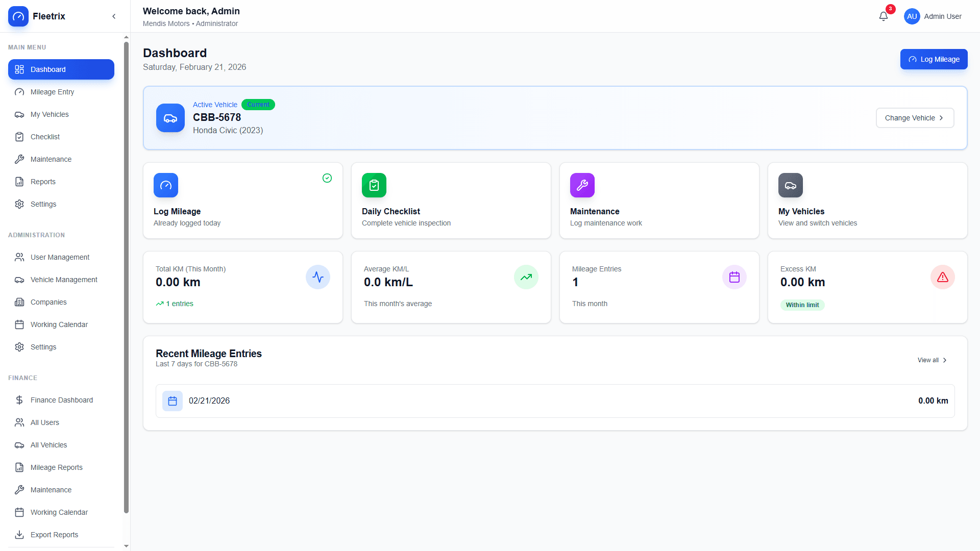Image resolution: width=980 pixels, height=551 pixels.
Task: Switch to the Dashboard menu item
Action: click(61, 69)
